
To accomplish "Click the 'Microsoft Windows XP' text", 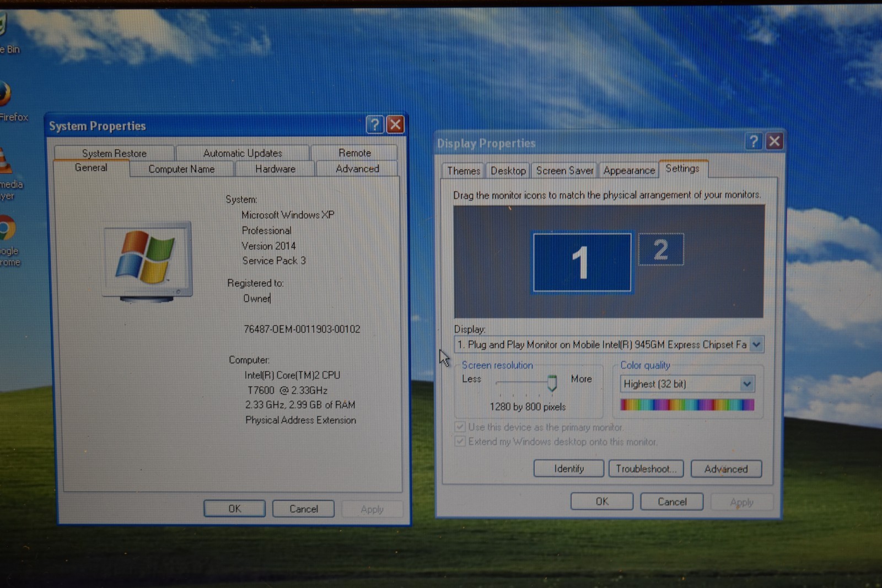I will 288,215.
